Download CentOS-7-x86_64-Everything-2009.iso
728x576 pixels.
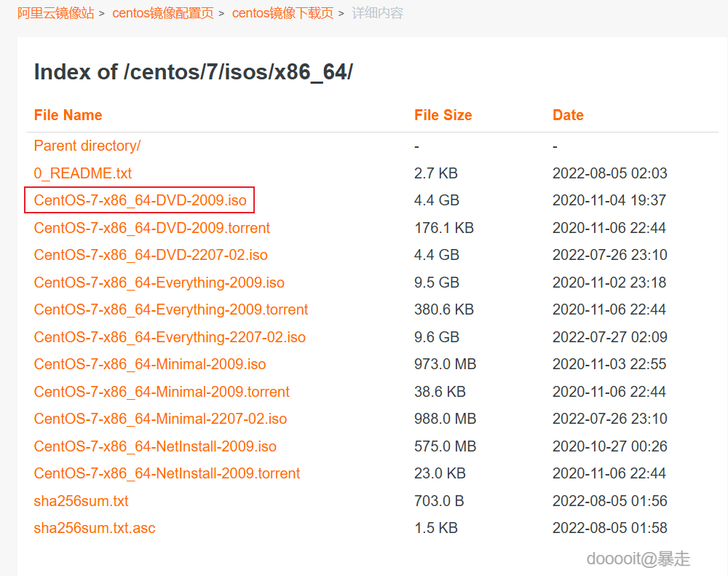[x=159, y=283]
